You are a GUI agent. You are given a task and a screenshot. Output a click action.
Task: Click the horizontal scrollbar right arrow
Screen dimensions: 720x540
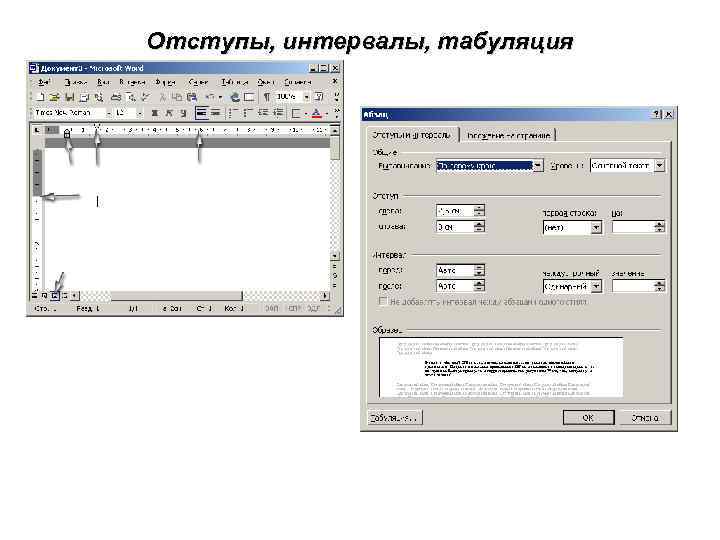325,296
